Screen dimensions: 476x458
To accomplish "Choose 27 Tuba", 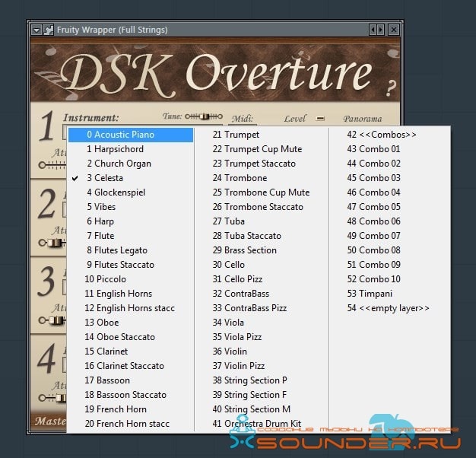I will (262, 221).
